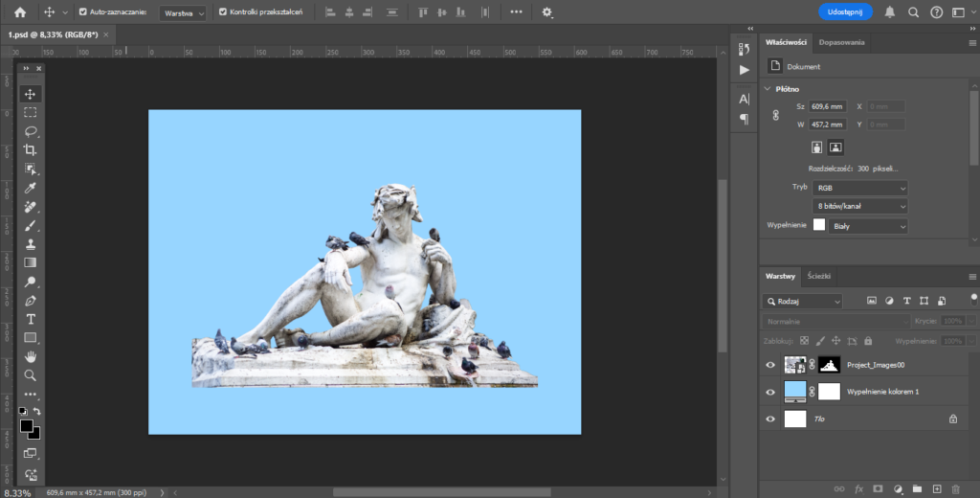
Task: Swap foreground and background colors
Action: pos(37,411)
